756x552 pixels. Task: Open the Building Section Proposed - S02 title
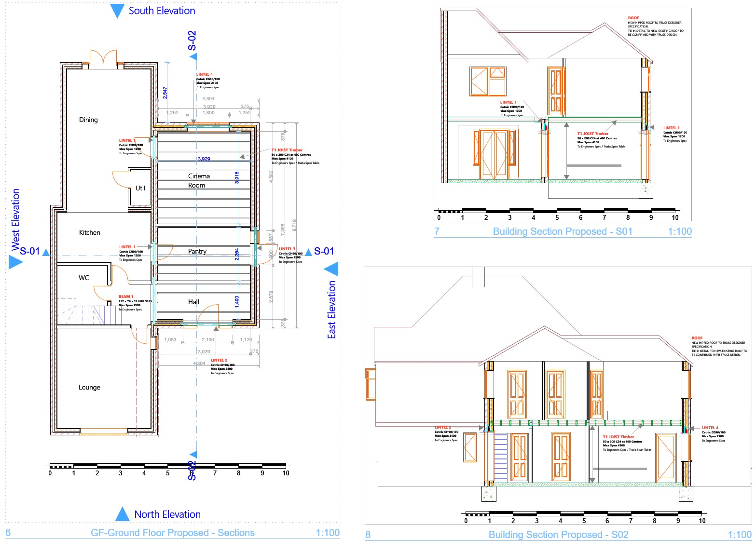pos(558,535)
